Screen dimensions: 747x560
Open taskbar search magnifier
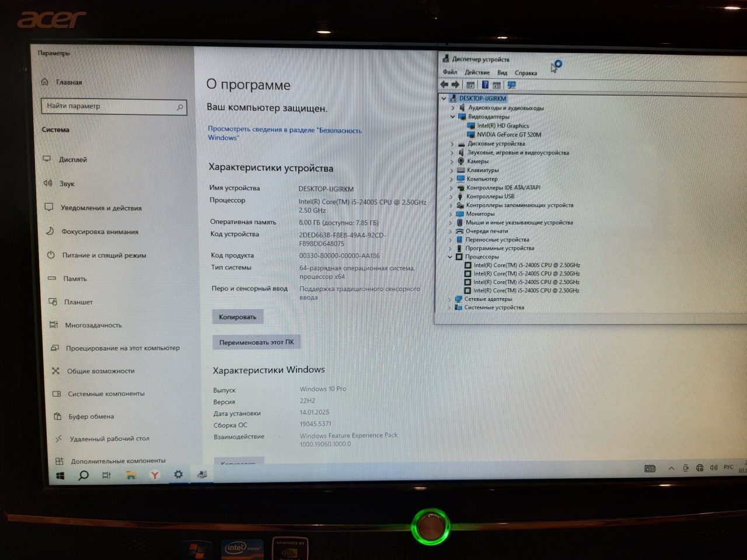(83, 475)
